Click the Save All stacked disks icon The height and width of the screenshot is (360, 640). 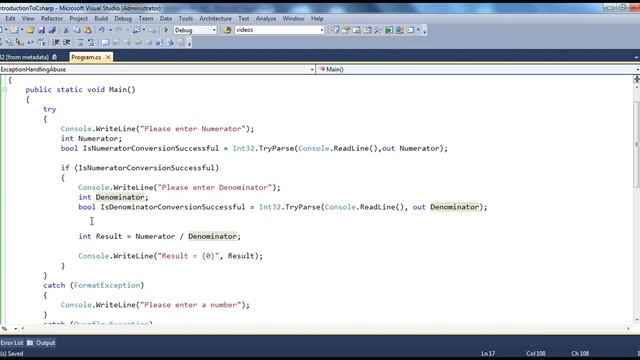point(52,30)
